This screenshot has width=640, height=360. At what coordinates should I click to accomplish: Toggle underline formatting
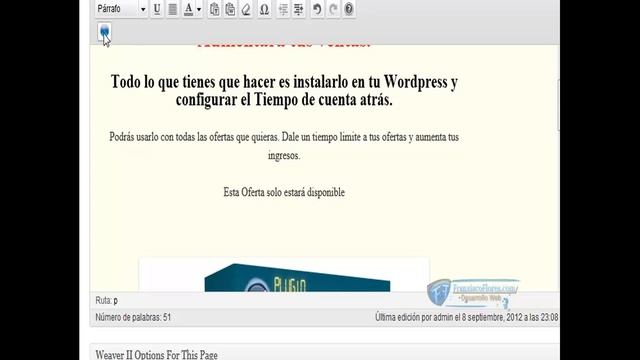(x=157, y=9)
